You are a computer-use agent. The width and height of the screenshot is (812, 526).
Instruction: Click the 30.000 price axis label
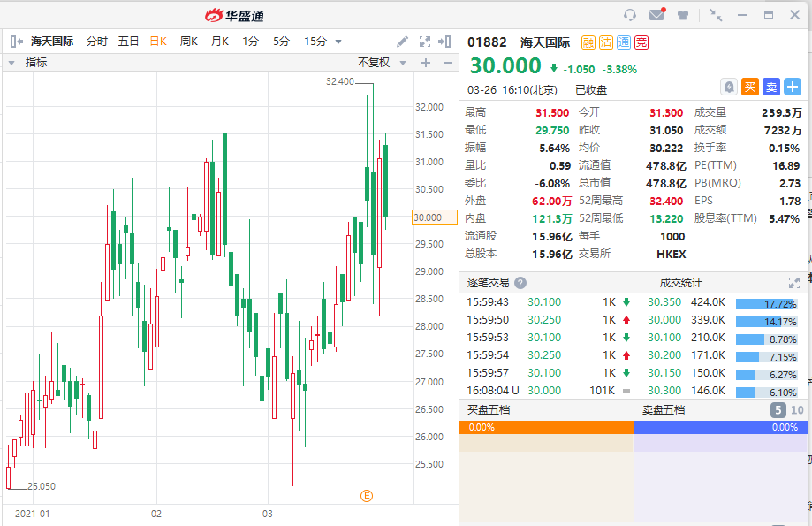point(434,217)
